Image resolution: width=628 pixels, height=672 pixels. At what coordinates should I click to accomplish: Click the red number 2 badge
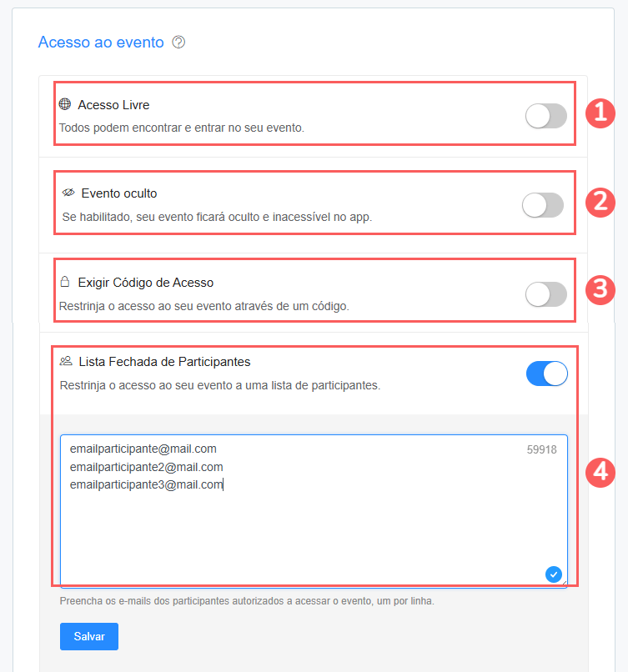600,201
